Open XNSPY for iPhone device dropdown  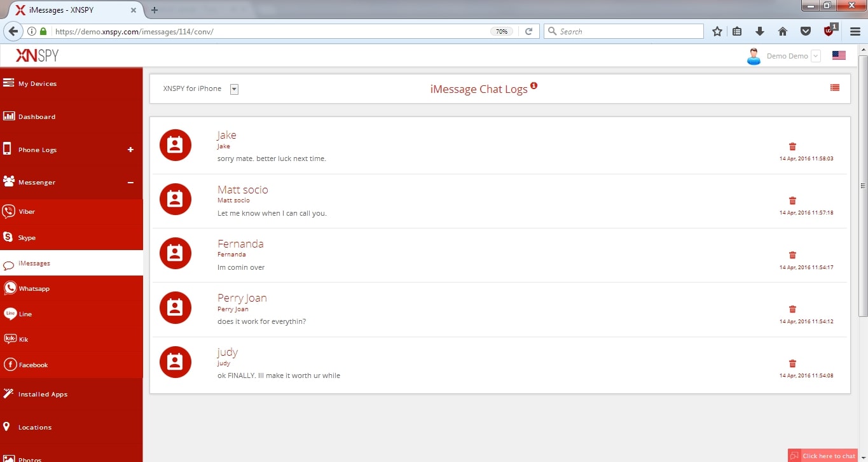(x=234, y=89)
